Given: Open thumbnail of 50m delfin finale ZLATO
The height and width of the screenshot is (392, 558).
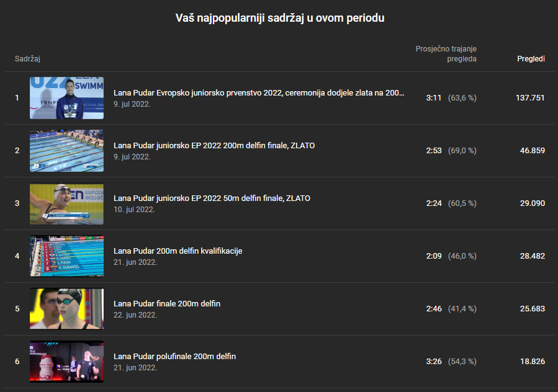Looking at the screenshot, I should (x=66, y=203).
